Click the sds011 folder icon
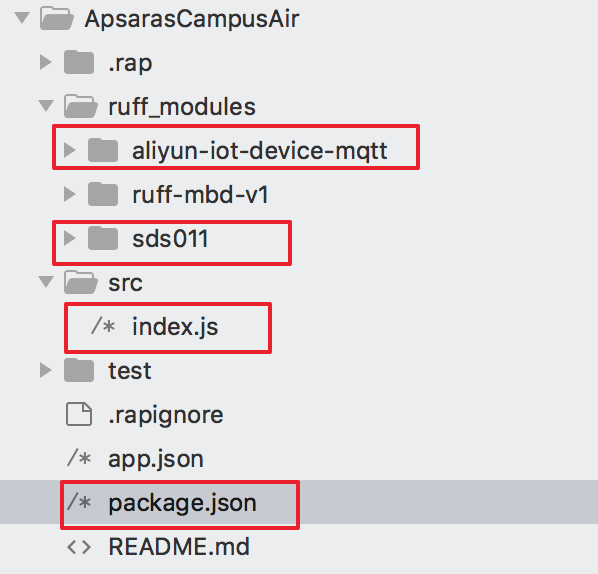 (x=103, y=238)
